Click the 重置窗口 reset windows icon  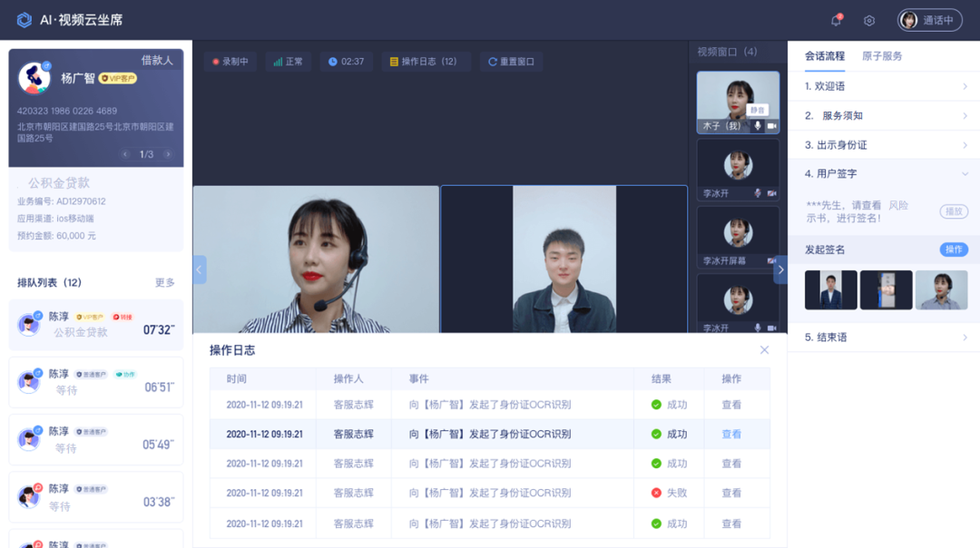coord(493,60)
